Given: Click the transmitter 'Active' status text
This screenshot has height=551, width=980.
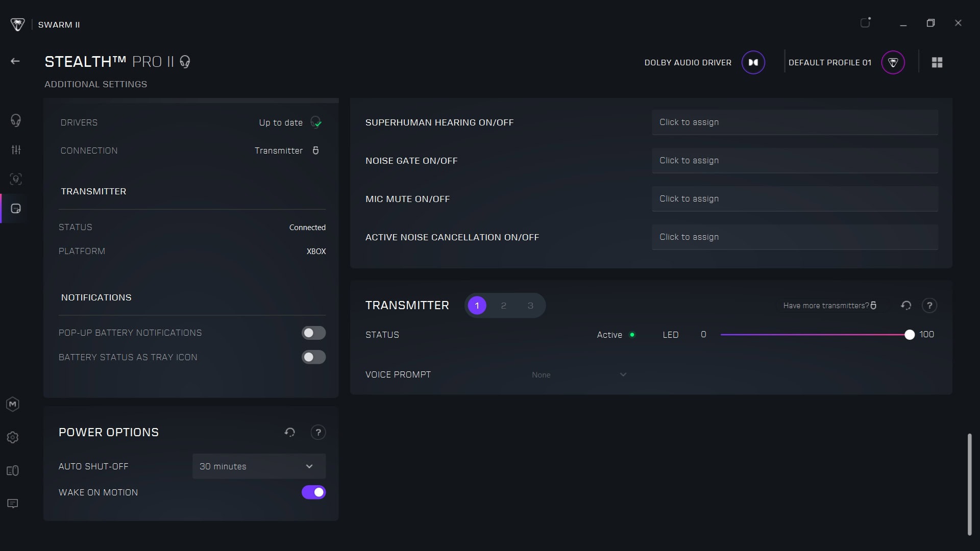Looking at the screenshot, I should pyautogui.click(x=609, y=335).
